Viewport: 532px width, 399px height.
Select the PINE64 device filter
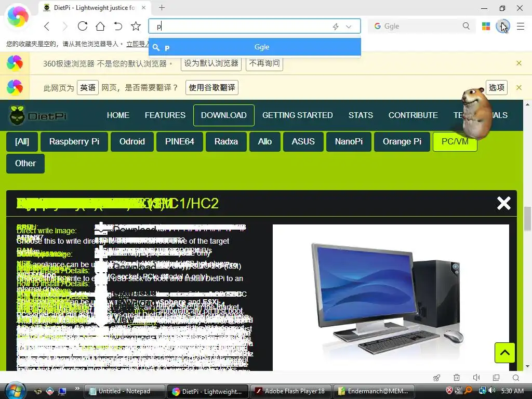179,141
